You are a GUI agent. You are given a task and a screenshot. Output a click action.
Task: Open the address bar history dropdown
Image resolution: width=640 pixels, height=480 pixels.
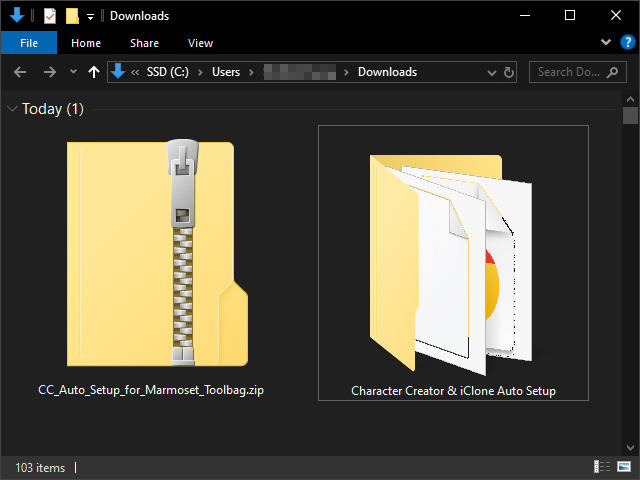[492, 73]
